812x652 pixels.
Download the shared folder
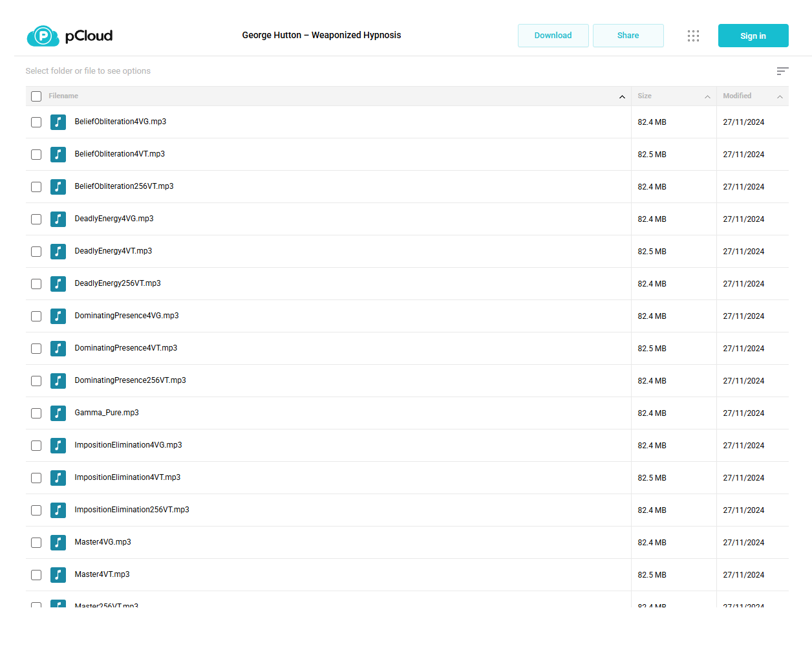(553, 36)
